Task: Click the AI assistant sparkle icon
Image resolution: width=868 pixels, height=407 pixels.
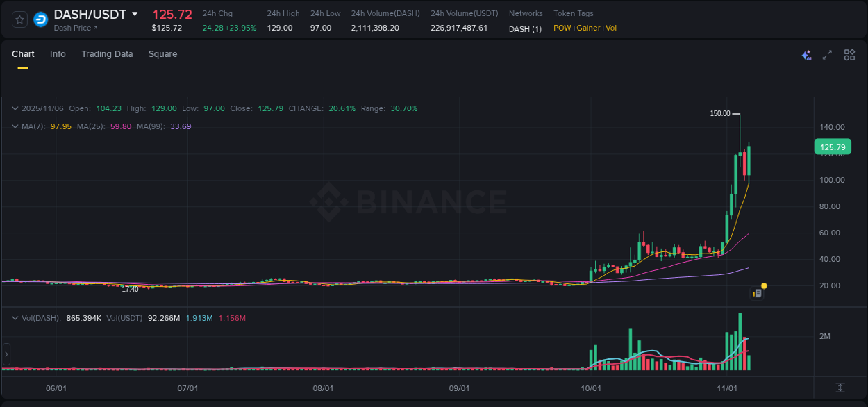Action: click(806, 54)
